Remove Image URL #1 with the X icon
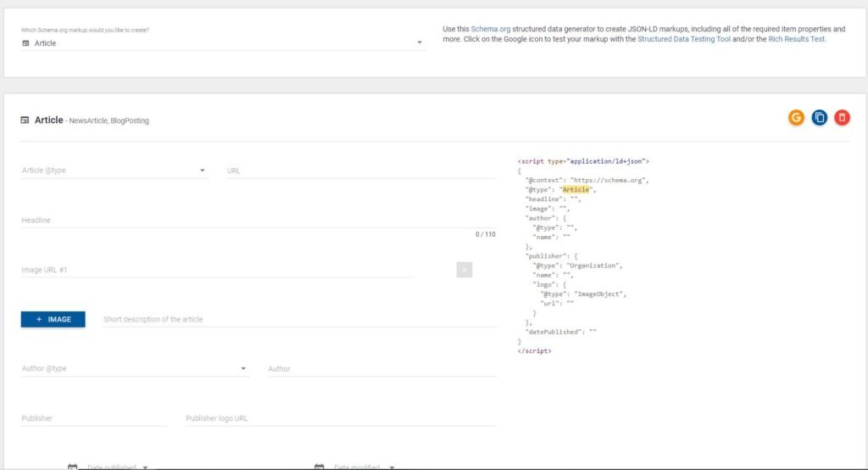The width and height of the screenshot is (868, 470). pyautogui.click(x=464, y=270)
